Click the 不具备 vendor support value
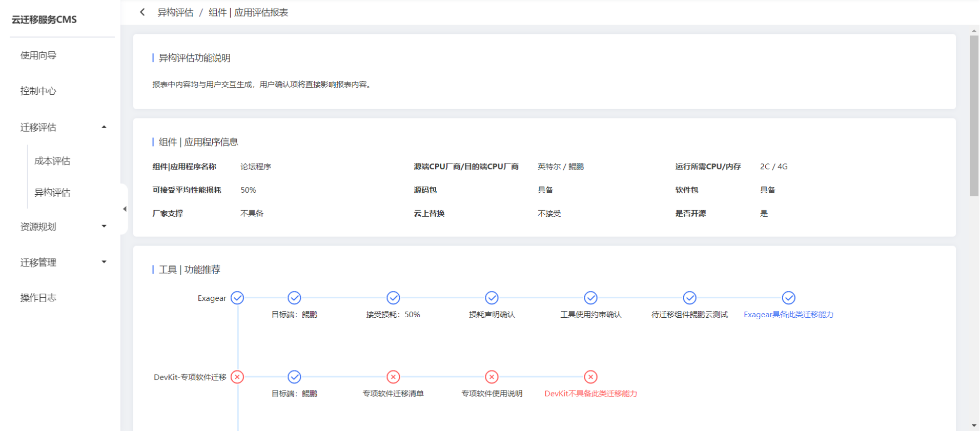 252,214
